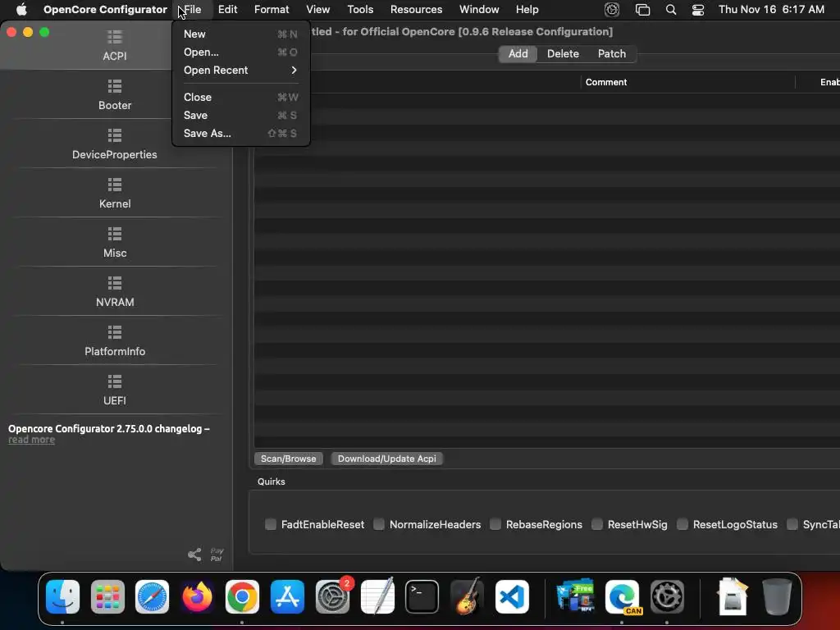840x630 pixels.
Task: Choose Open... from the File menu
Action: [240, 52]
